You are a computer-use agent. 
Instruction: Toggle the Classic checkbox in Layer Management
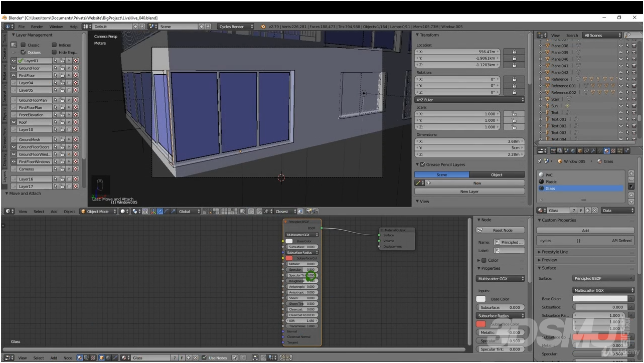tap(23, 45)
